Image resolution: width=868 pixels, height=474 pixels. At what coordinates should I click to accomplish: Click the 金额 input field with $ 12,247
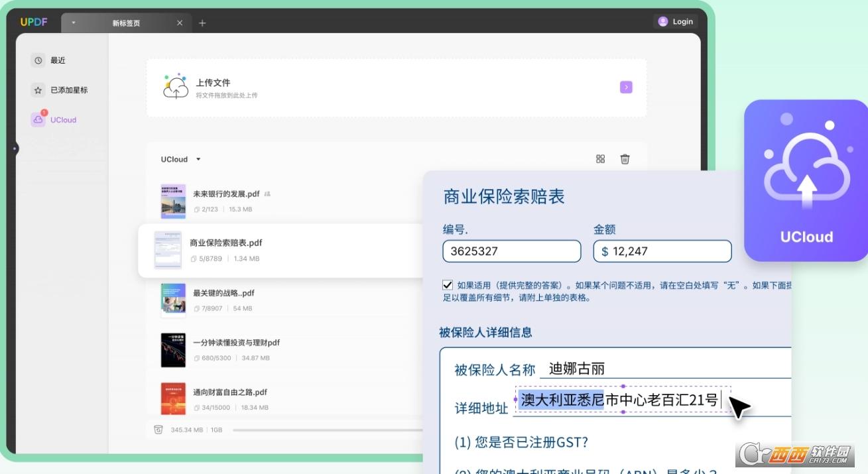pyautogui.click(x=662, y=251)
